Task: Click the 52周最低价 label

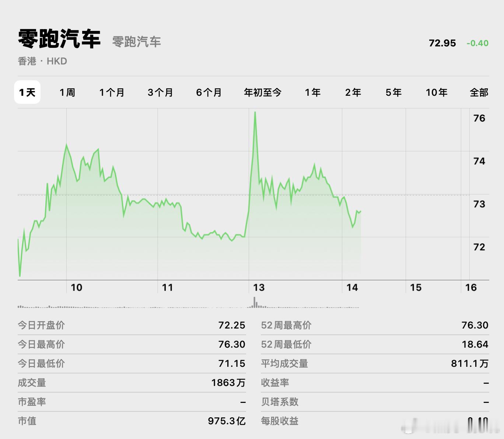Action: [x=286, y=344]
